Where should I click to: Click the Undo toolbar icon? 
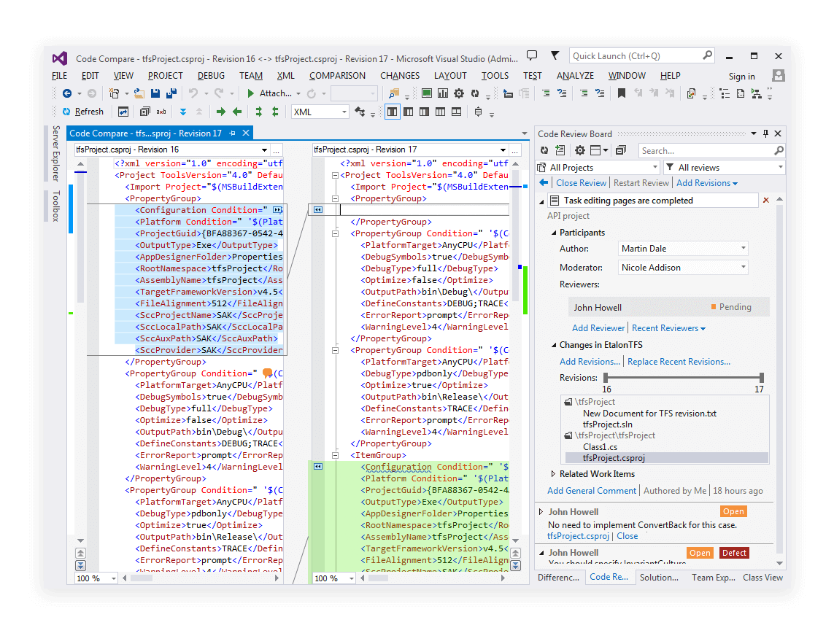point(193,93)
